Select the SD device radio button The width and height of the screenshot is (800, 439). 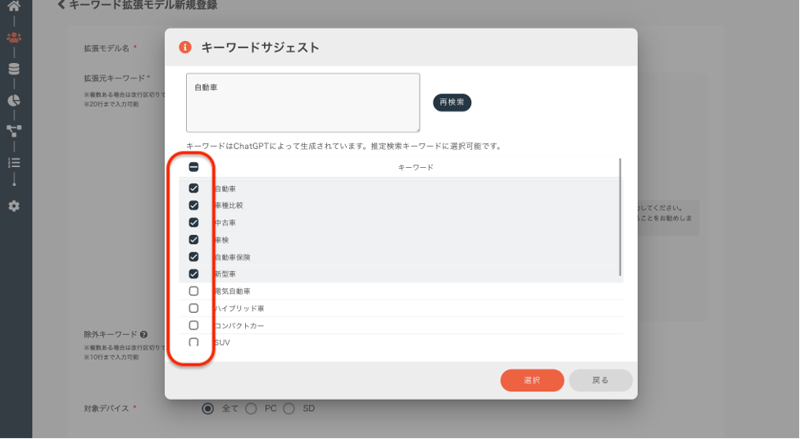tap(289, 409)
